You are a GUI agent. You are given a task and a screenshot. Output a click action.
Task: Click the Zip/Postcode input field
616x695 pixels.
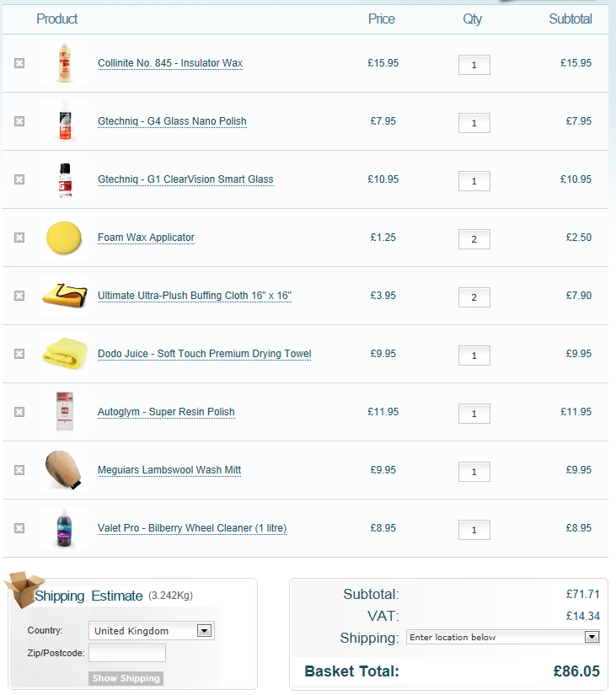[x=127, y=653]
